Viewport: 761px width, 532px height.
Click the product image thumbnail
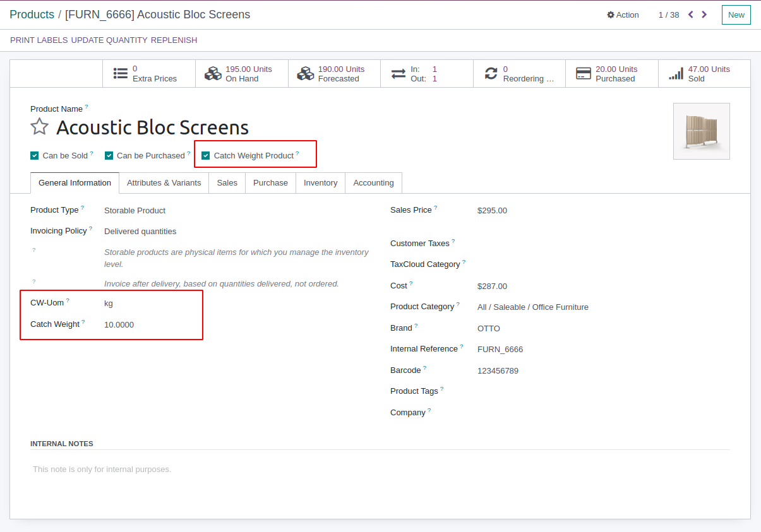[701, 131]
